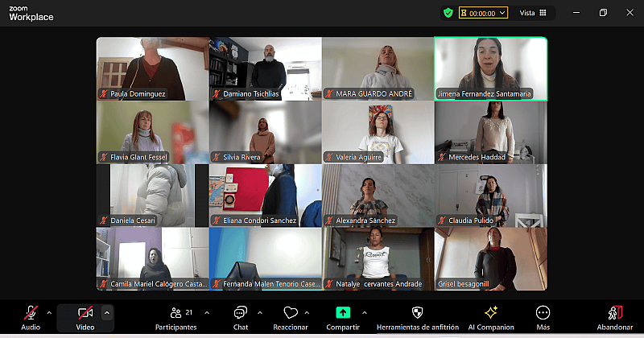Open the meeting timer dropdown showing 00:00:00
This screenshot has height=338, width=644.
(x=484, y=13)
